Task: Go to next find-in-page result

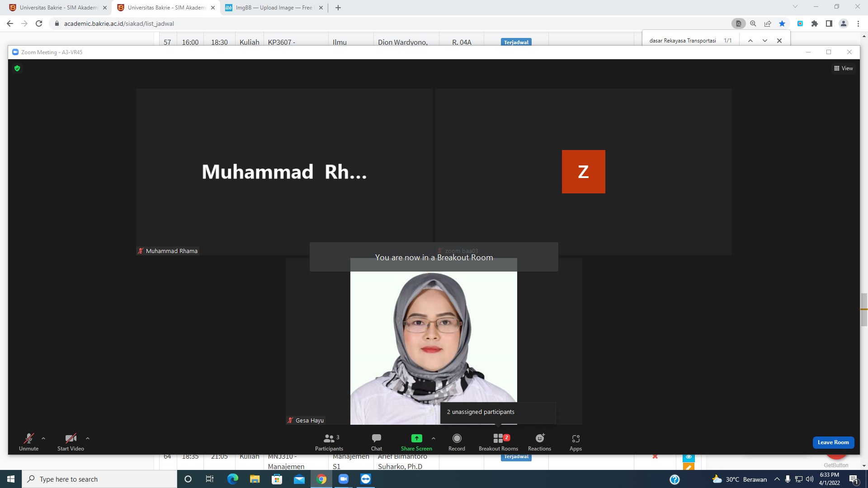Action: point(765,41)
